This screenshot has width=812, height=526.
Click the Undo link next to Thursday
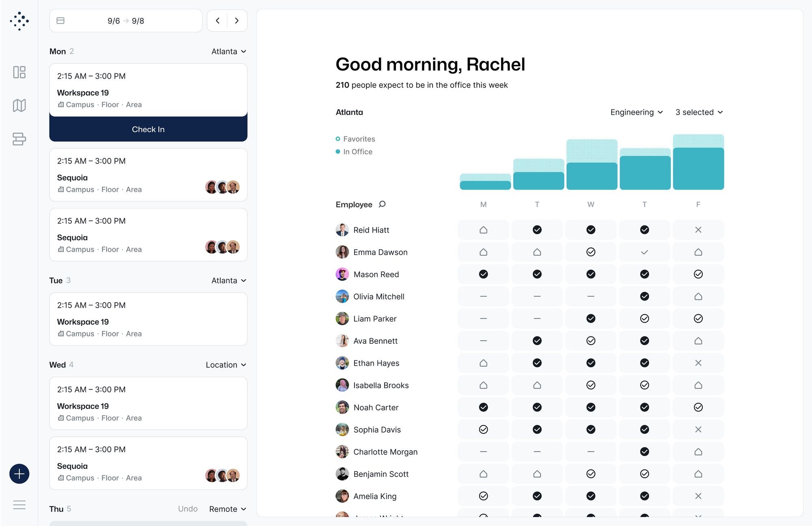click(188, 509)
